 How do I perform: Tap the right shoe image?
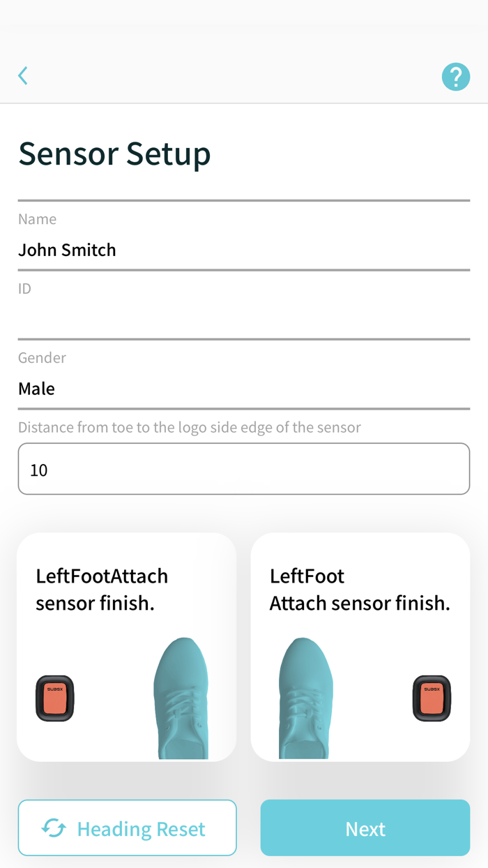coord(307,698)
